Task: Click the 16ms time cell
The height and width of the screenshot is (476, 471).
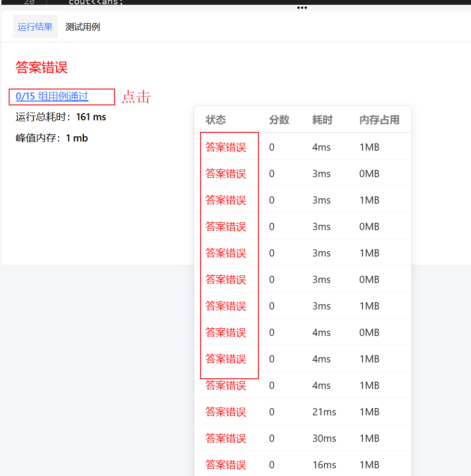Action: click(324, 465)
